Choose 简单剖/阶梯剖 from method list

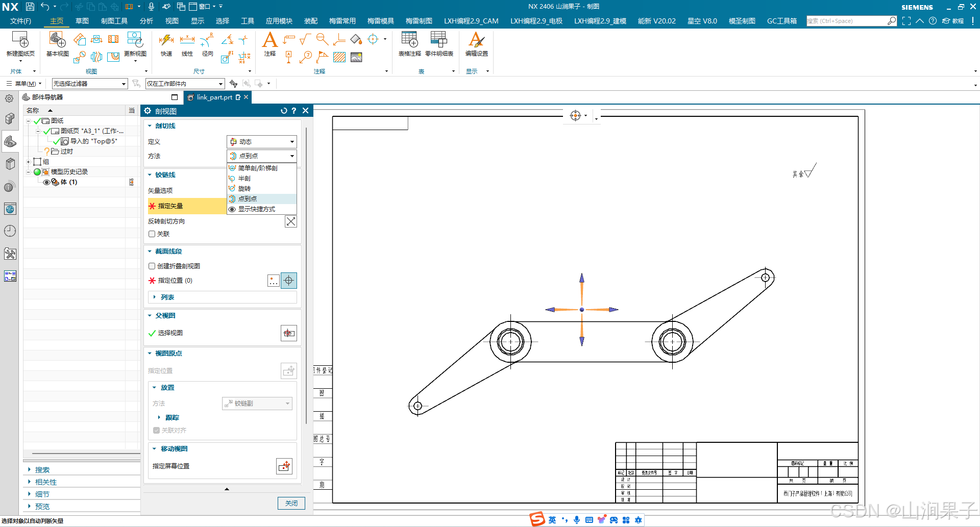point(261,168)
